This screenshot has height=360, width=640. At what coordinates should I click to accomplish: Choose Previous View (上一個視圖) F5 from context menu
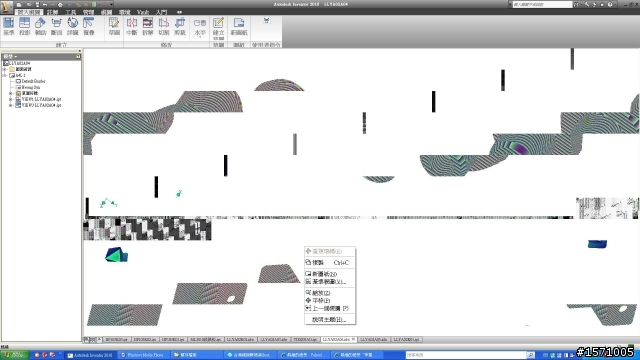pyautogui.click(x=330, y=308)
